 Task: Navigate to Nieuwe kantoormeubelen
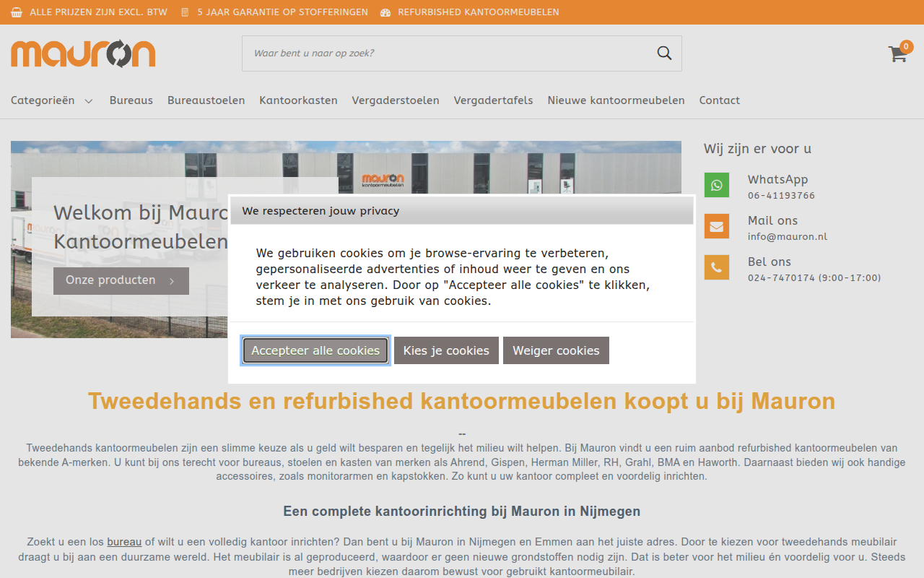pos(616,100)
